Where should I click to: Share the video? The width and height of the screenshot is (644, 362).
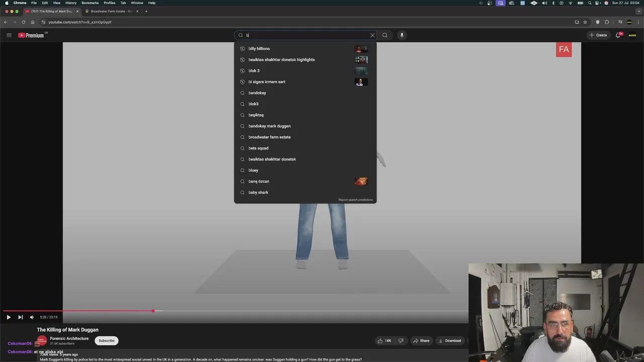pyautogui.click(x=421, y=341)
